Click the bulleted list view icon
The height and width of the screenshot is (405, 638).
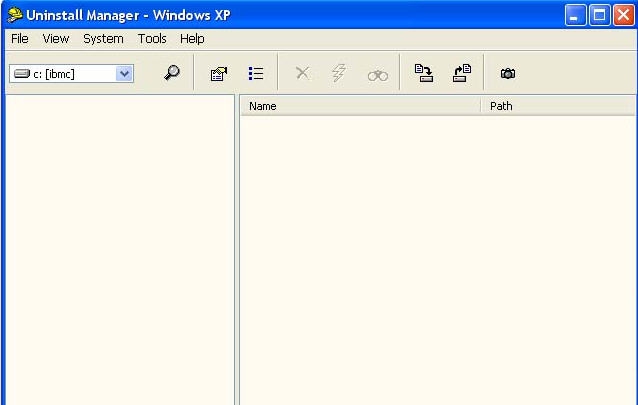click(256, 74)
